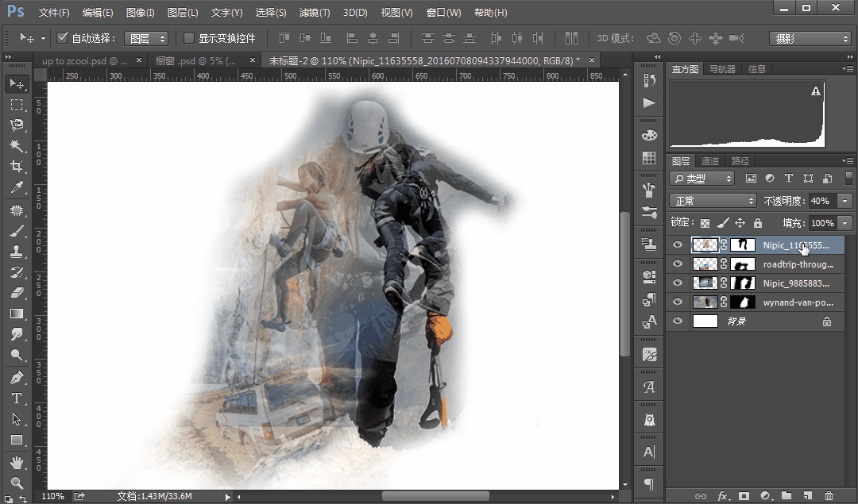Click the link layers icon

click(701, 496)
